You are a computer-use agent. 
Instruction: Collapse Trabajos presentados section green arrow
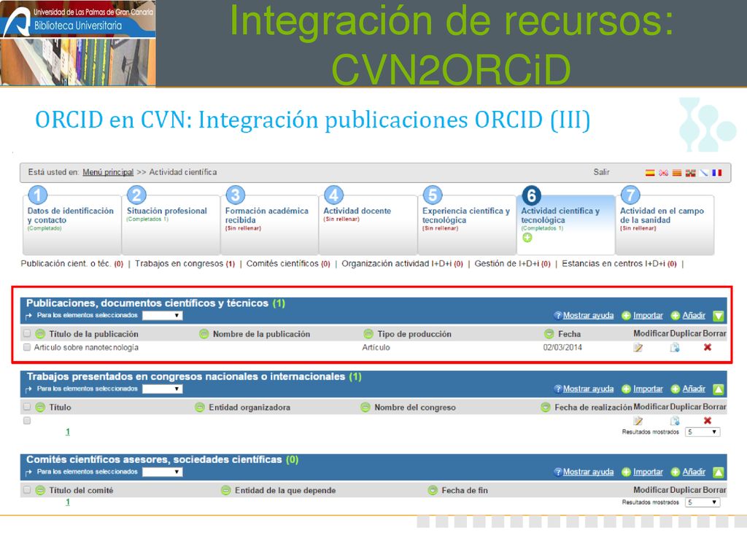click(x=719, y=389)
